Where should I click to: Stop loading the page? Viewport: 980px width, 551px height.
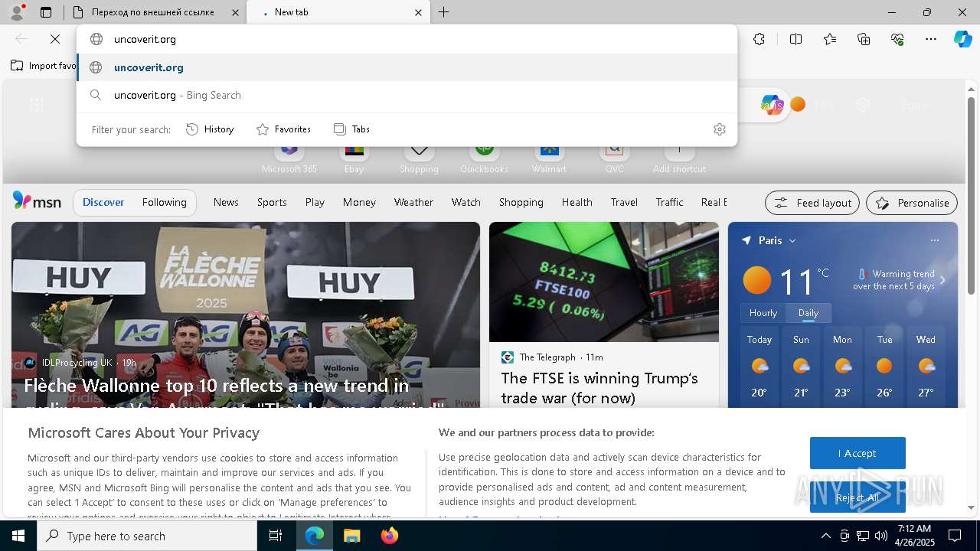(x=55, y=39)
